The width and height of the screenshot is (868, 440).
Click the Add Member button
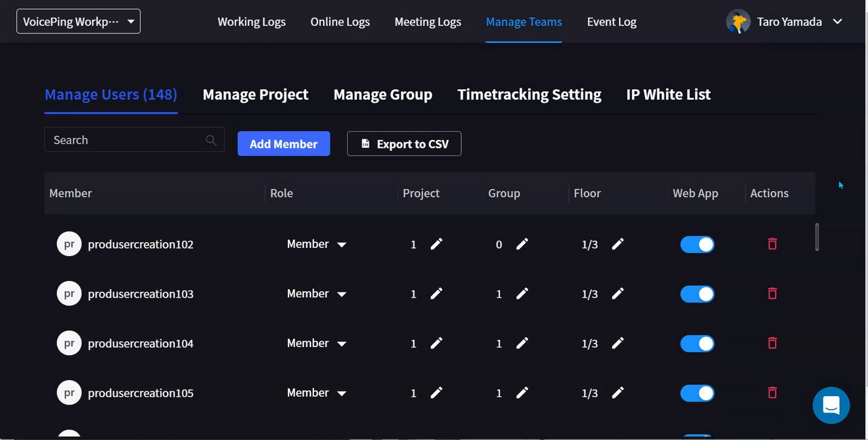point(284,144)
